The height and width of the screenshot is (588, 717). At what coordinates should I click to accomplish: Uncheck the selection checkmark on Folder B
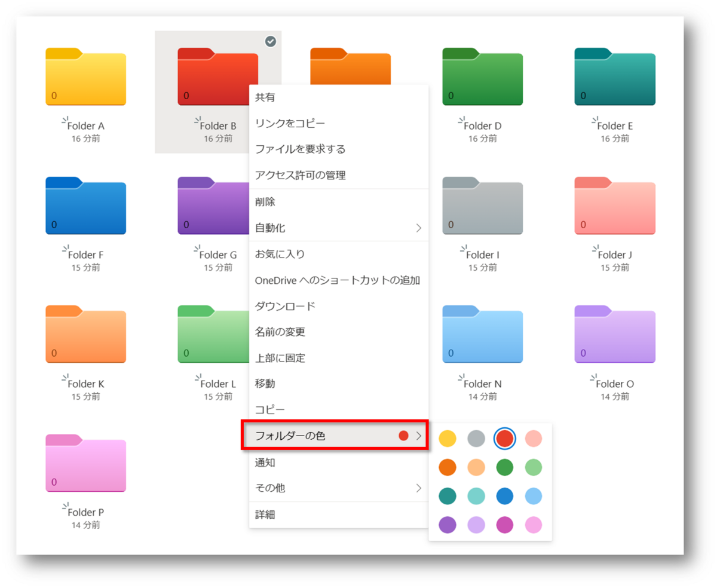(271, 41)
